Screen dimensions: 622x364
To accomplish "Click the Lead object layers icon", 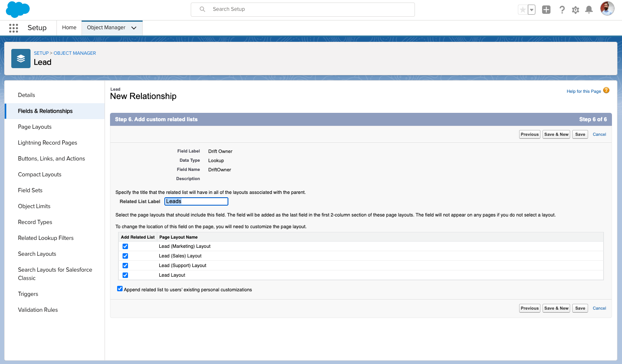I will [x=21, y=59].
